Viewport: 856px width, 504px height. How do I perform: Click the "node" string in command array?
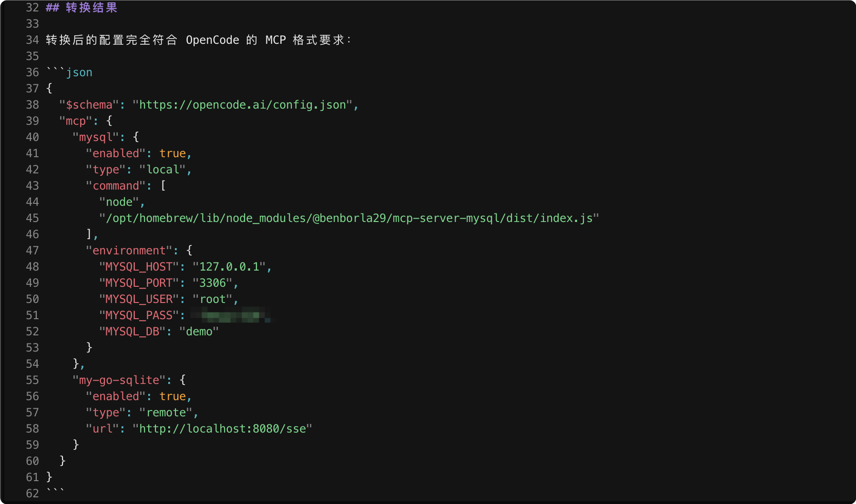[x=119, y=202]
